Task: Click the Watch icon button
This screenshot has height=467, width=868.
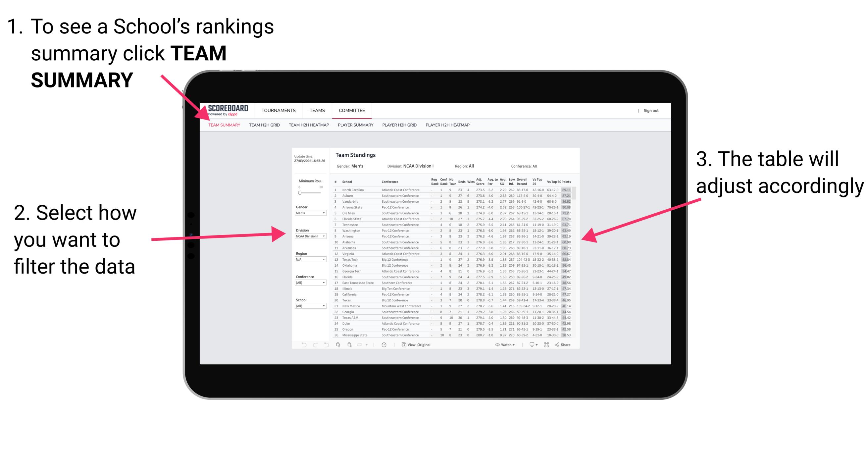Action: coord(497,345)
